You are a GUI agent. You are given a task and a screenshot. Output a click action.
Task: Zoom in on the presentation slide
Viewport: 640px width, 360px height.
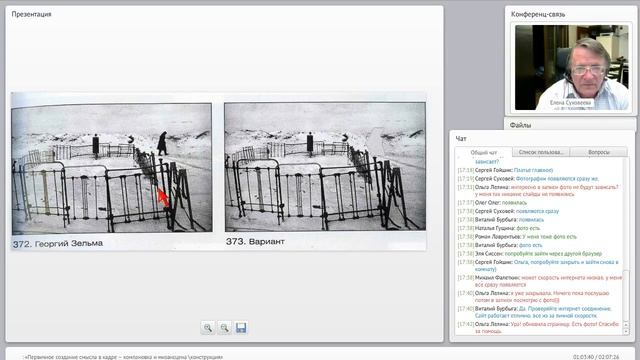point(208,328)
